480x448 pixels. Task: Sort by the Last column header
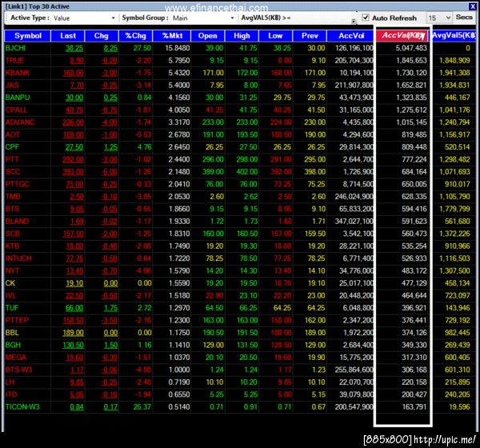[68, 36]
